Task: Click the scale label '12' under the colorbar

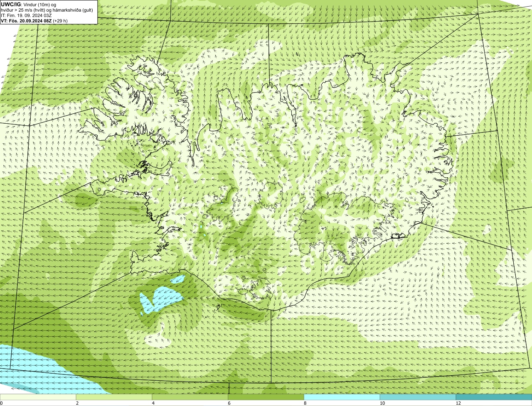Action: 458,403
